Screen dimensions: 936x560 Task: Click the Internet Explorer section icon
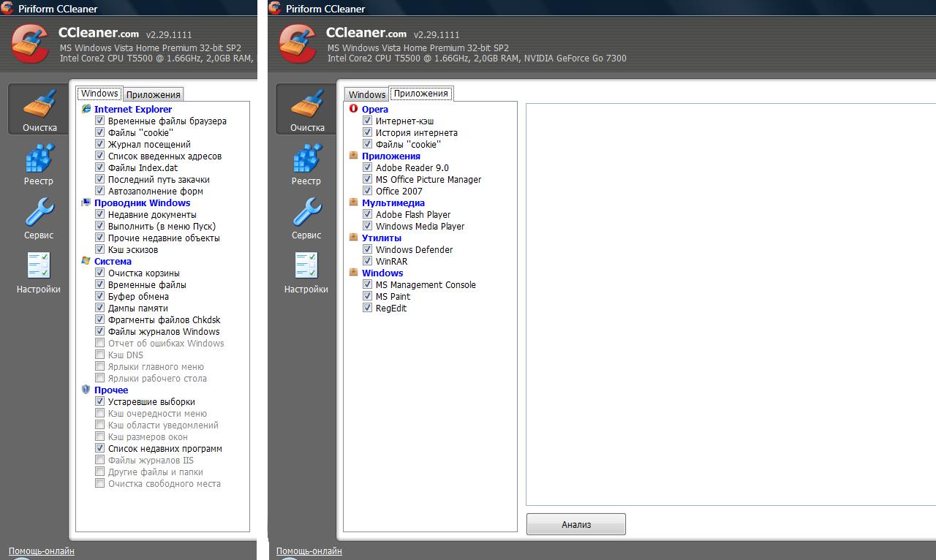tap(86, 109)
